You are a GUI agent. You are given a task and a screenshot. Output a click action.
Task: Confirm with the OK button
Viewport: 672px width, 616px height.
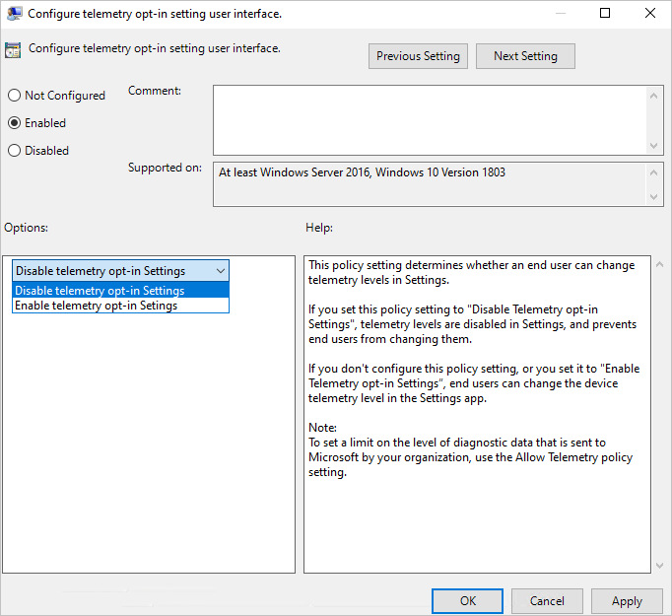pyautogui.click(x=468, y=601)
